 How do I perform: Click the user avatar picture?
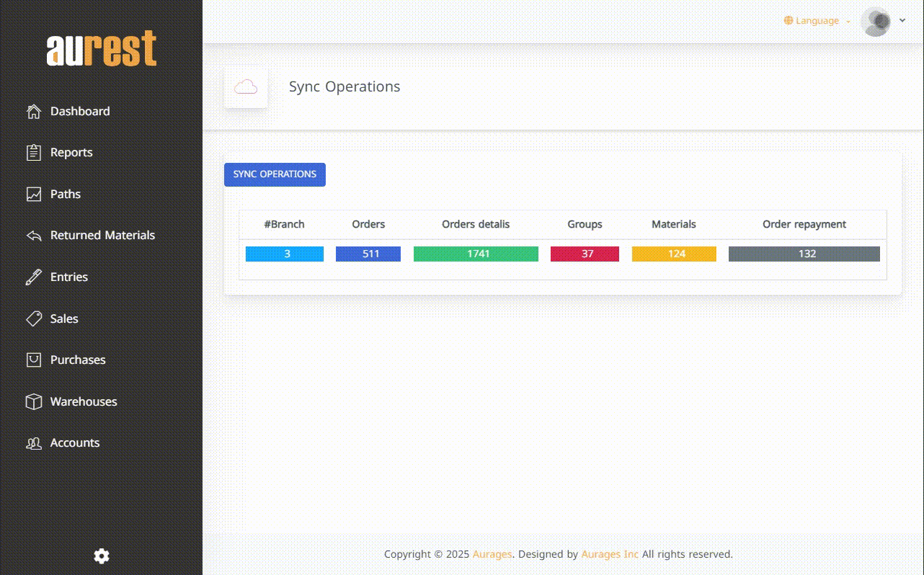[876, 22]
